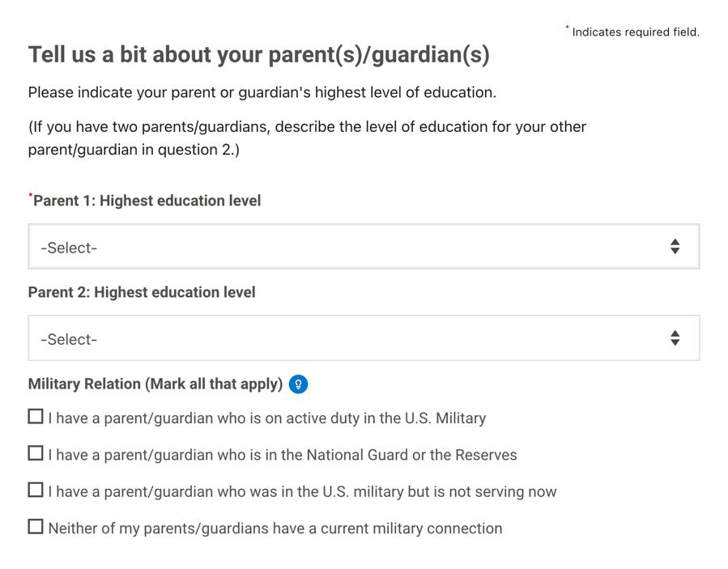Select the active duty in U.S. Military option text
Screen dimensions: 728x569
coord(267,418)
